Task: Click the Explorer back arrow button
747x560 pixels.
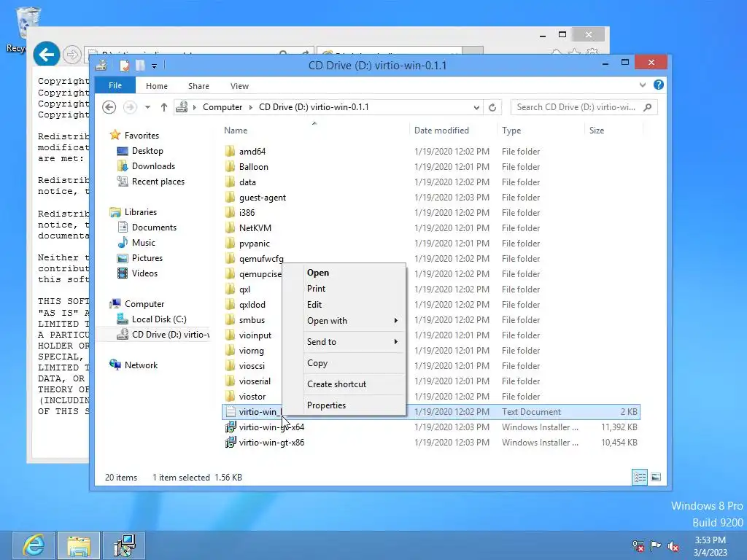Action: (109, 107)
